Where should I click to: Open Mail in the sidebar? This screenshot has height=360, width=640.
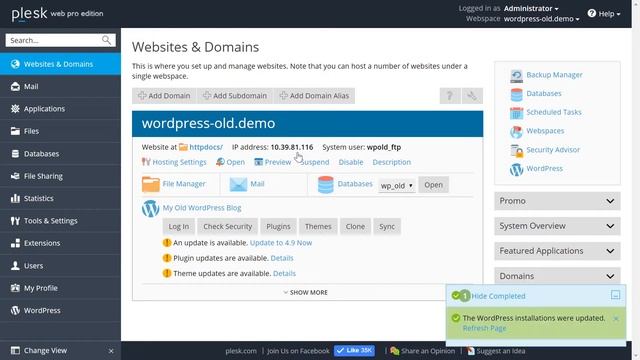60,87
